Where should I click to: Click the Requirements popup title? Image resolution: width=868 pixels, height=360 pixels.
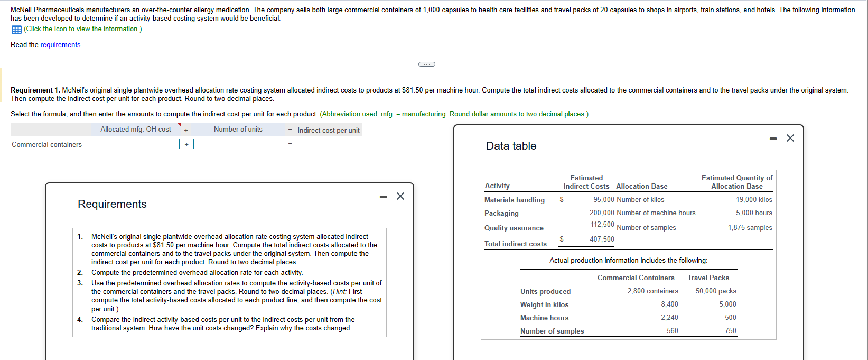(x=112, y=204)
